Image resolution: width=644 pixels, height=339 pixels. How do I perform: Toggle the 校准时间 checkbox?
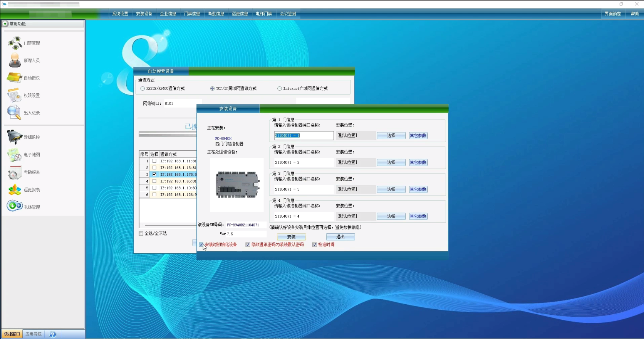(x=315, y=245)
